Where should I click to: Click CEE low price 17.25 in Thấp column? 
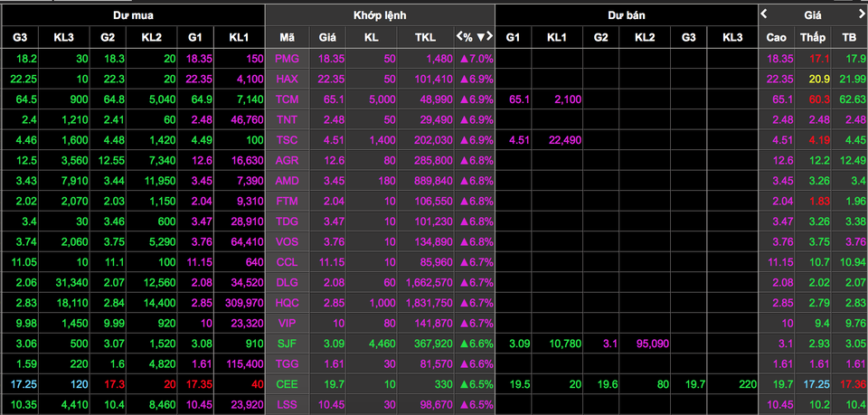coord(815,384)
